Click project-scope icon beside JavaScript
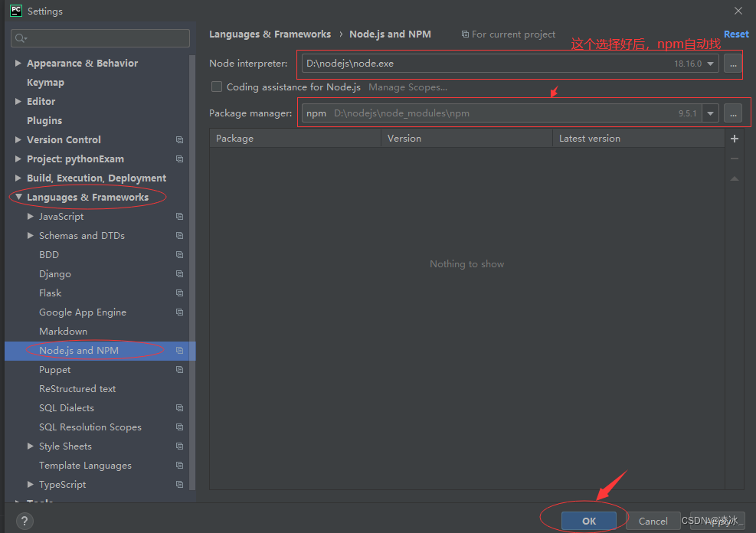Image resolution: width=756 pixels, height=533 pixels. [179, 217]
